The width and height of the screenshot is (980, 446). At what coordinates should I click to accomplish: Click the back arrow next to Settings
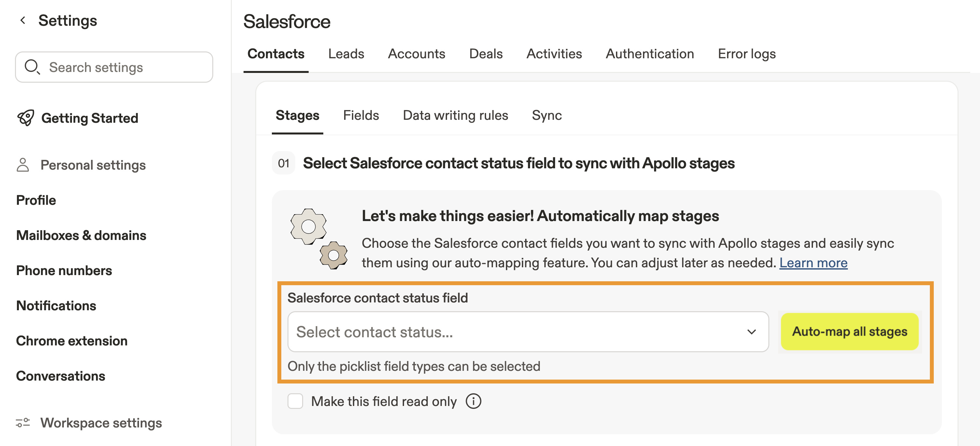pyautogui.click(x=23, y=21)
